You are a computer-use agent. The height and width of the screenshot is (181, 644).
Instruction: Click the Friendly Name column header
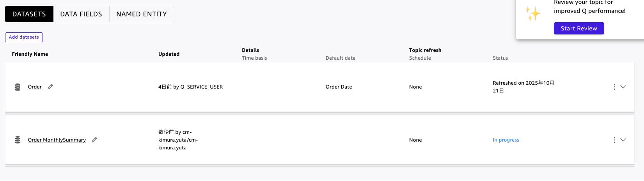(30, 54)
